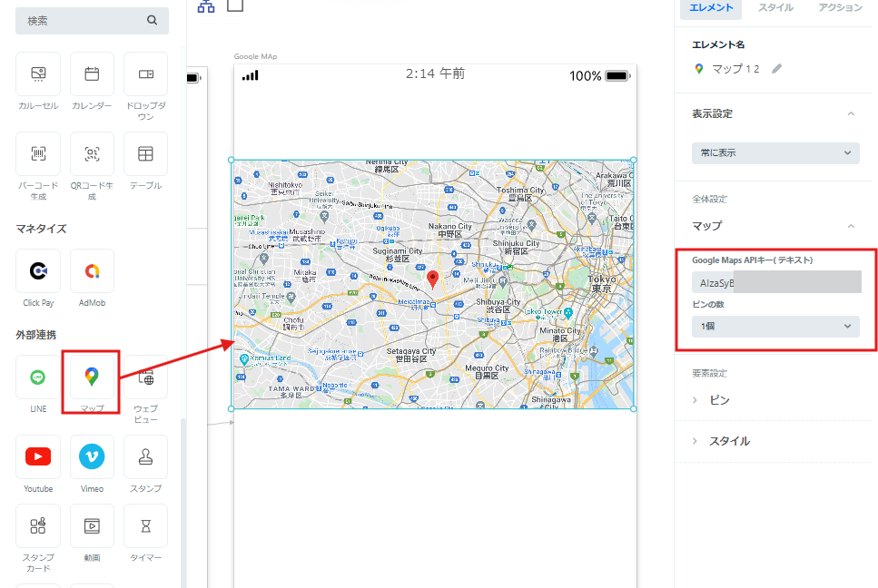Screen dimensions: 878x588
Task: Add the Stamp Card (スタンプカード) element
Action: (x=38, y=526)
